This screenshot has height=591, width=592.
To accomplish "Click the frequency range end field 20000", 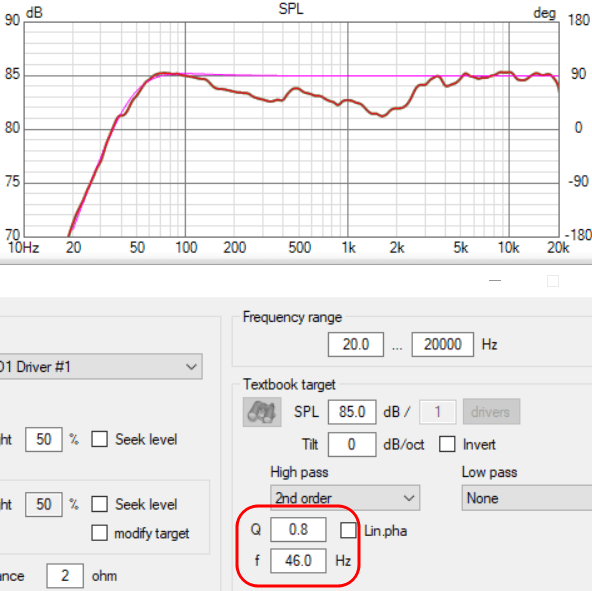I will [x=442, y=344].
